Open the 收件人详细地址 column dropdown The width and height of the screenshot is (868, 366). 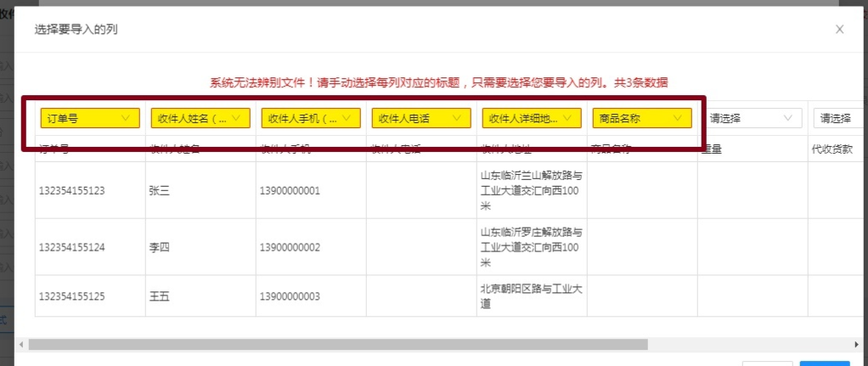coord(532,118)
